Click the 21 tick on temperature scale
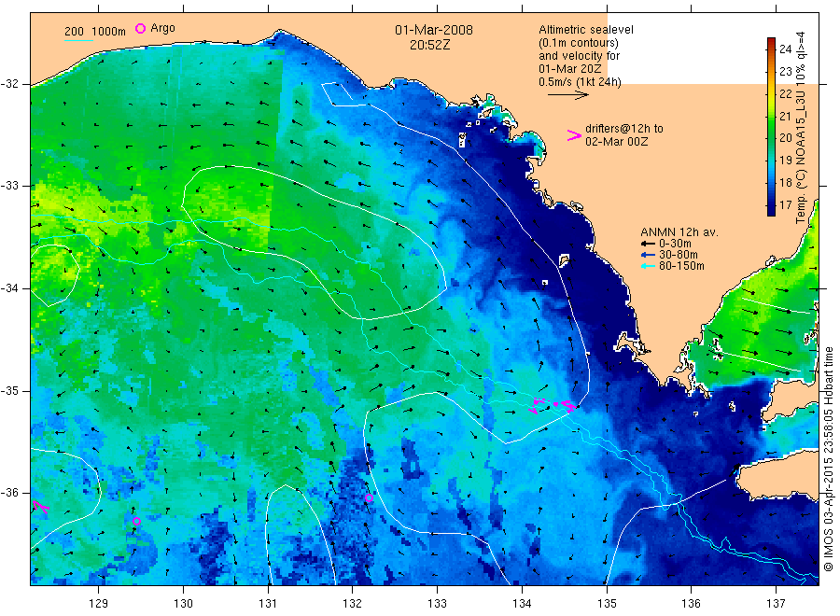This screenshot has width=840, height=616. coord(785,116)
